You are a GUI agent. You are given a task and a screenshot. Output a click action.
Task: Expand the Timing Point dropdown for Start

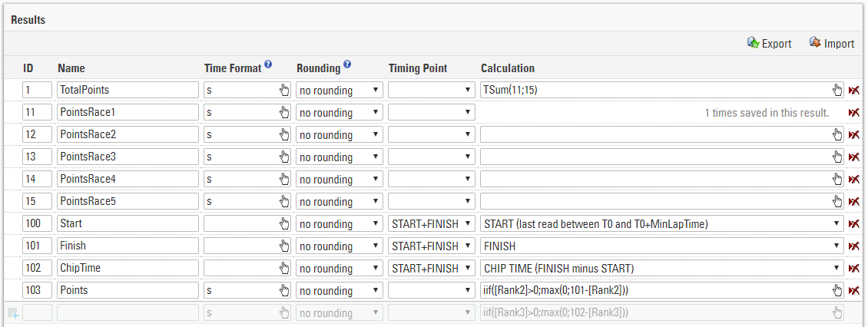[x=430, y=224]
